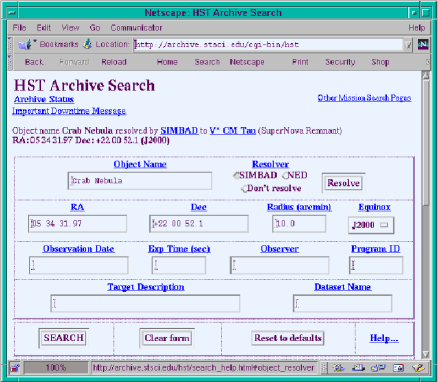Open Other Mission Search Pages link

[x=364, y=98]
